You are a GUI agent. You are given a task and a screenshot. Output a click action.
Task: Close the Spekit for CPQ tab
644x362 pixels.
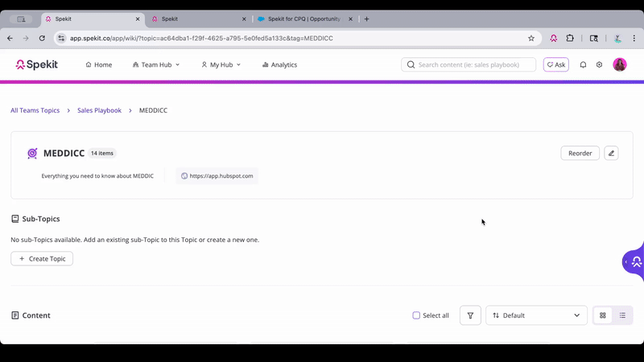350,19
